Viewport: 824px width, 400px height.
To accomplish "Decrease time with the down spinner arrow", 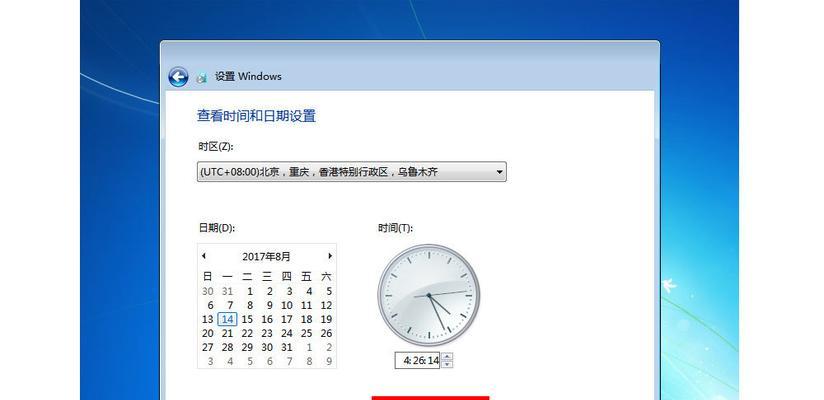I will coord(447,364).
